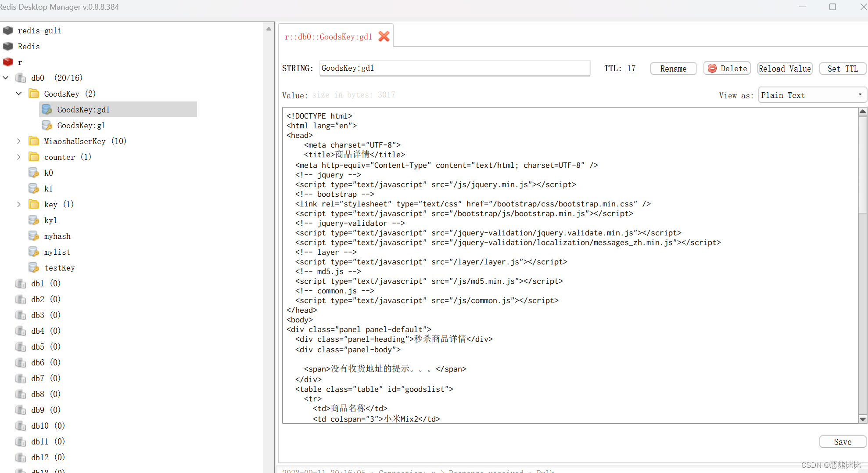Select the GoodsKey:g1 key label

81,126
